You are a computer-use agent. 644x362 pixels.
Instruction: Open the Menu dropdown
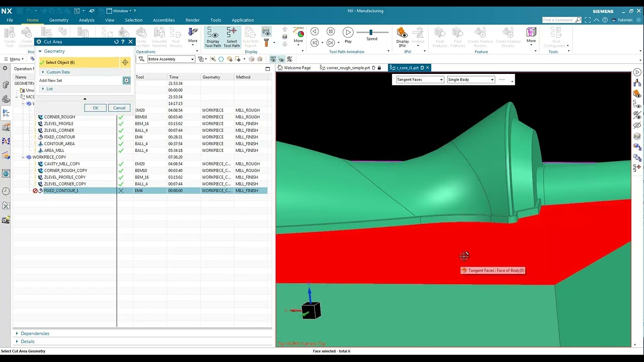pos(15,59)
